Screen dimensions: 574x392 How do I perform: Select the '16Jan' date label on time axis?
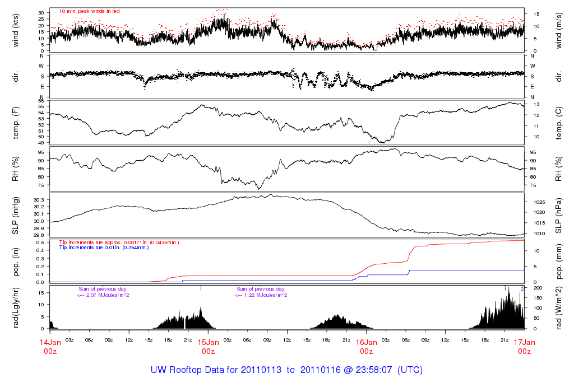point(367,343)
